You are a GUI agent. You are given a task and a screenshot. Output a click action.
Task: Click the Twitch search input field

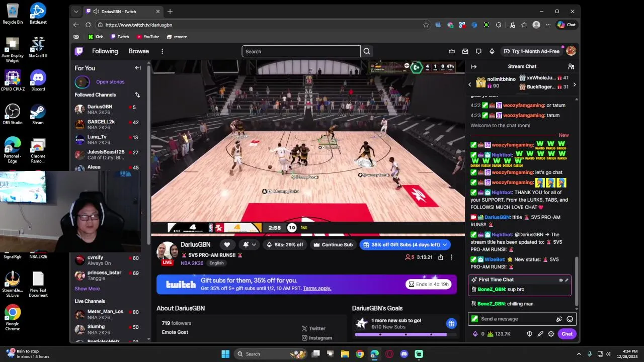pos(301,51)
